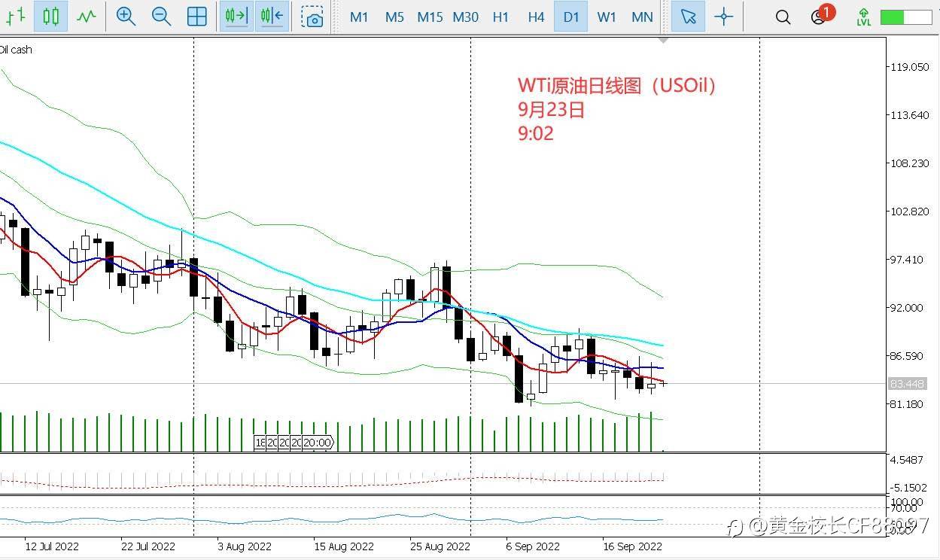The width and height of the screenshot is (940, 560).
Task: Click the 83.448 current price label
Action: 908,384
